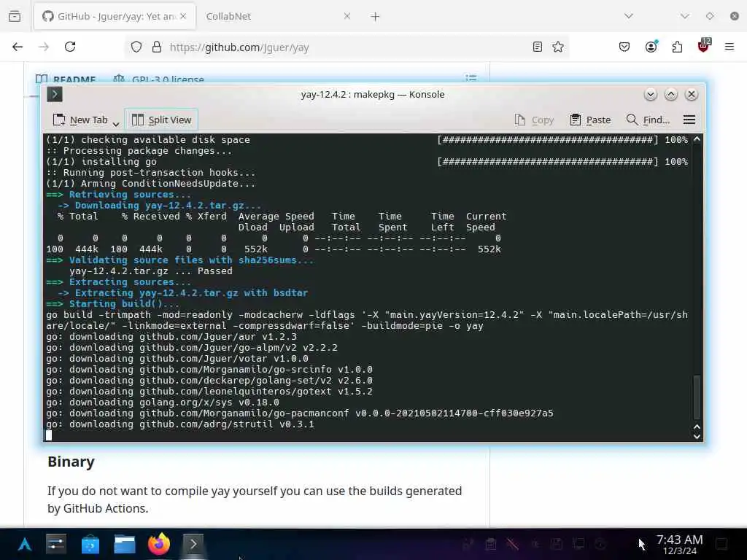Open System Settings from the taskbar

coord(56,544)
